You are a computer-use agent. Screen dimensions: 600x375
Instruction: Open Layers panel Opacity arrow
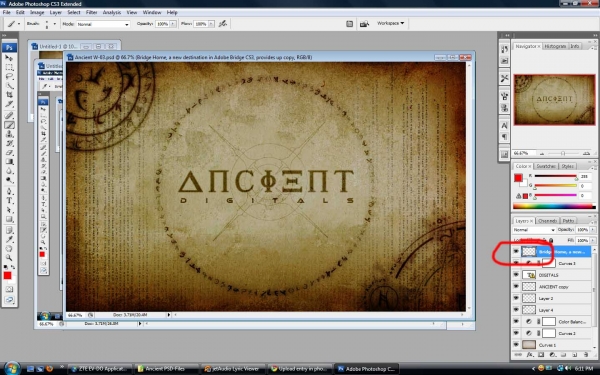click(593, 230)
